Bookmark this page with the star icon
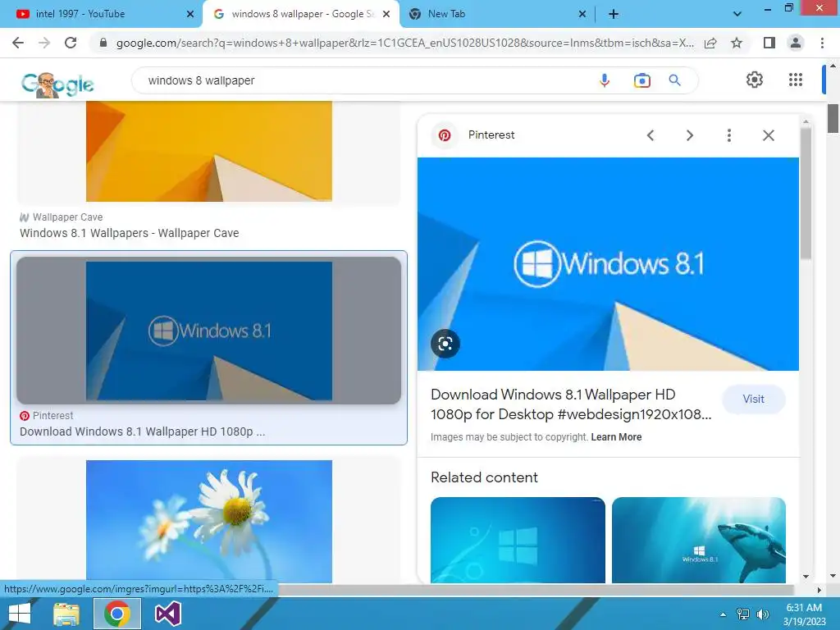 tap(737, 43)
